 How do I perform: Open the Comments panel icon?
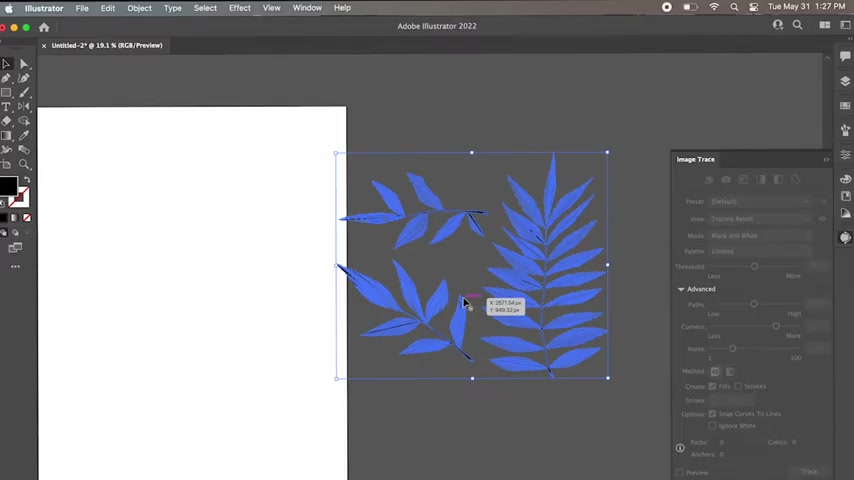pyautogui.click(x=845, y=56)
